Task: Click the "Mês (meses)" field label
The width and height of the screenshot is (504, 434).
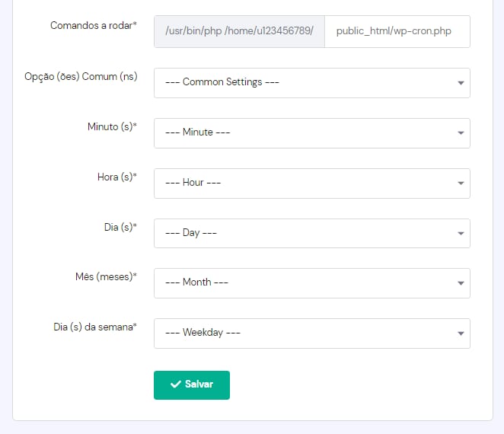Action: [101, 277]
